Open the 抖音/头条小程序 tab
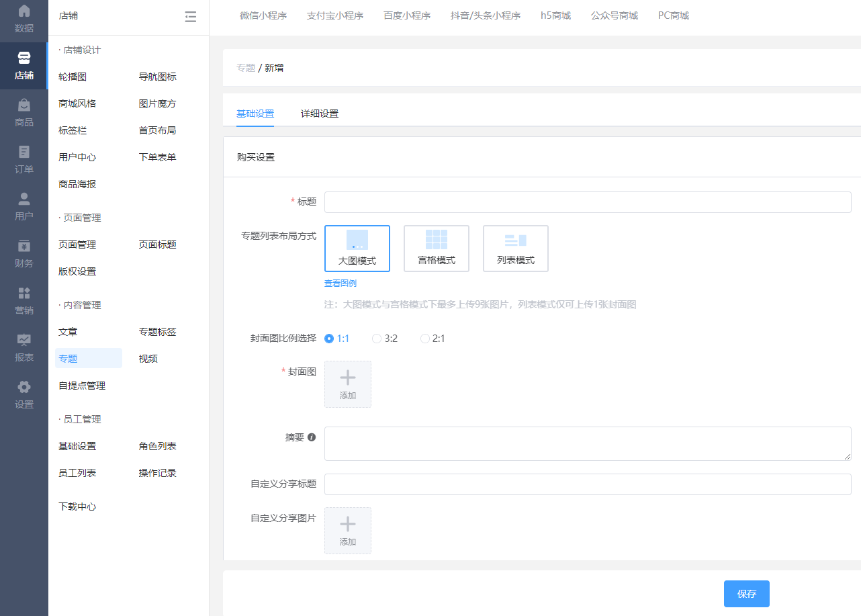 486,15
